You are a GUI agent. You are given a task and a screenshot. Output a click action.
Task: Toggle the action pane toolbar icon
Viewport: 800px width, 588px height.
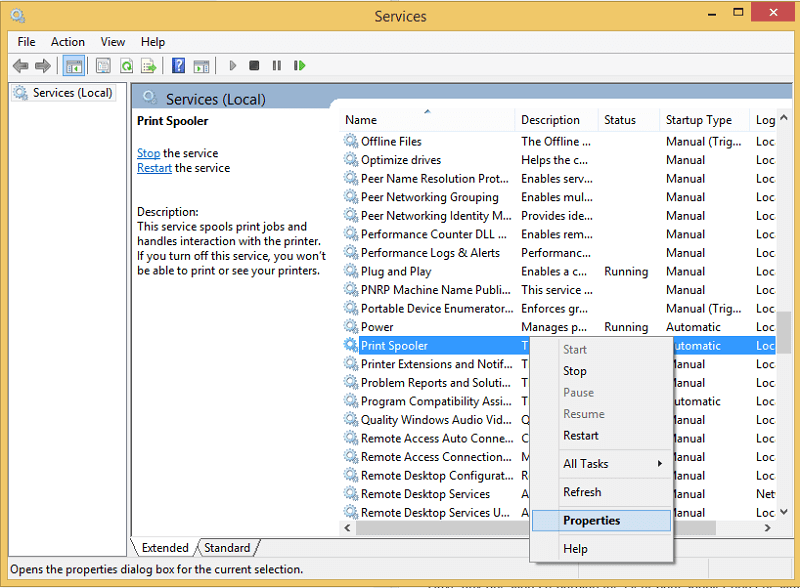(x=201, y=66)
